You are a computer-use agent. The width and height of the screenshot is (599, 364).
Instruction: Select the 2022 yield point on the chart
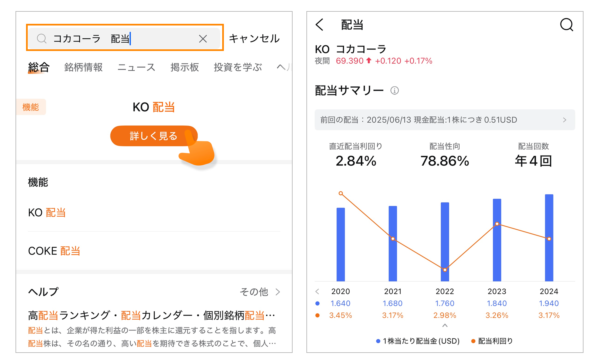(x=445, y=270)
